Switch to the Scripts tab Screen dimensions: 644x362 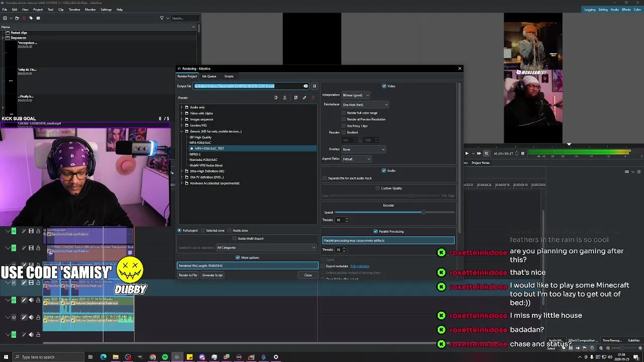[229, 76]
